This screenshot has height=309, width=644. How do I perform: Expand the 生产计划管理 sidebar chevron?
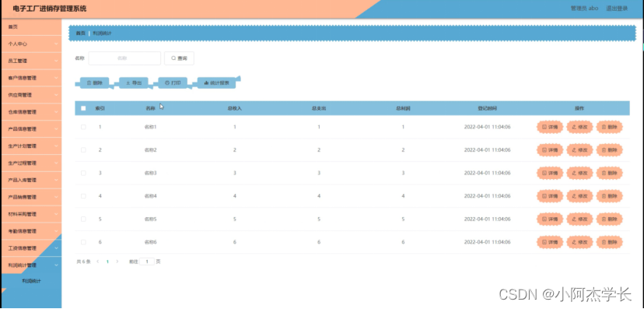coord(56,146)
